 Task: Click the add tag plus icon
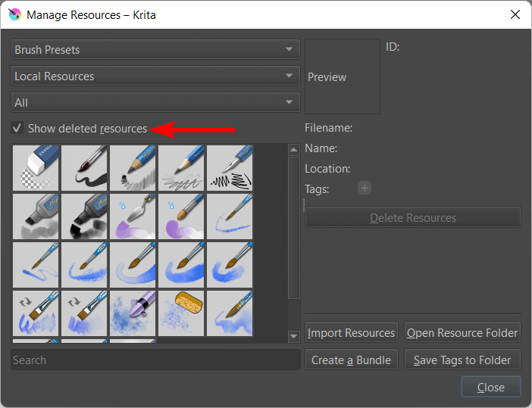tap(365, 188)
